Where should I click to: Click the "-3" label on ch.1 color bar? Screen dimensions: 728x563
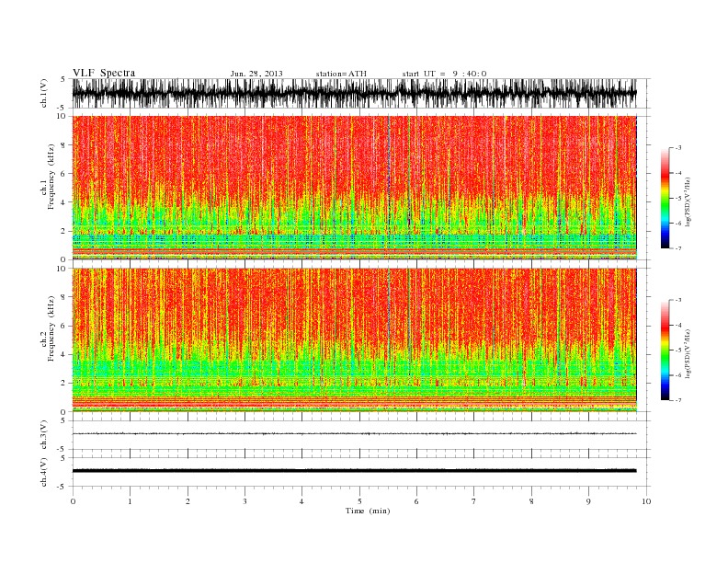[x=678, y=148]
